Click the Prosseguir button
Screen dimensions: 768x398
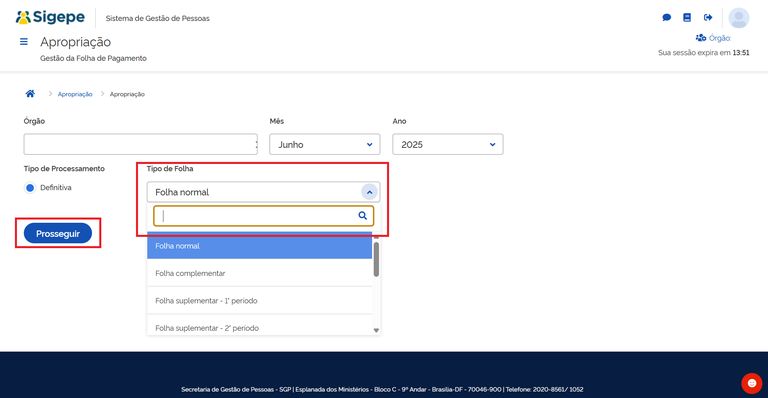point(58,234)
